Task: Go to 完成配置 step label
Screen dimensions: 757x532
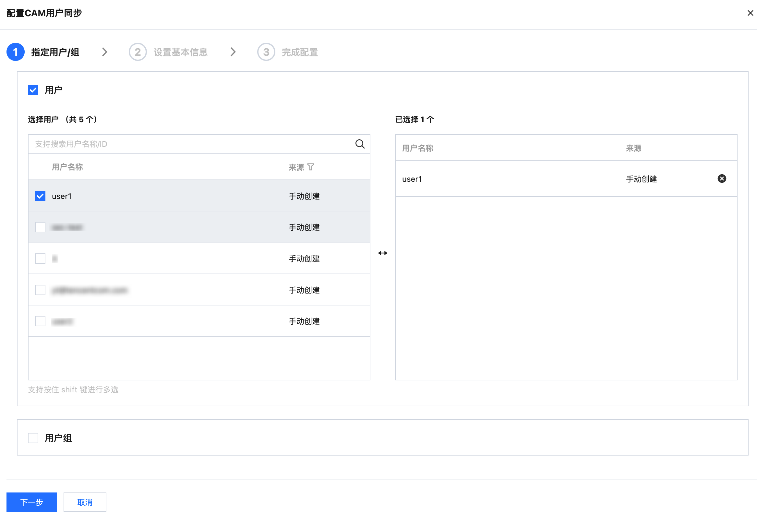Action: click(299, 52)
